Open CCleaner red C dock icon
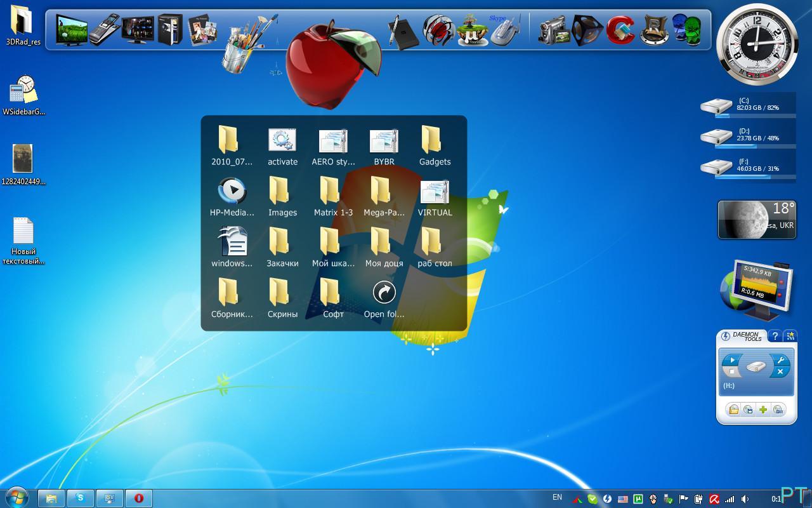 coord(620,29)
